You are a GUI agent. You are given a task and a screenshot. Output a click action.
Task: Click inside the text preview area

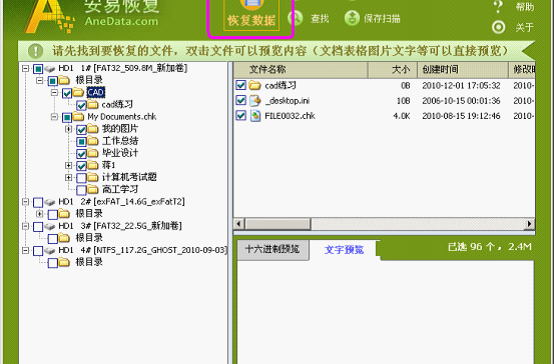pyautogui.click(x=385, y=313)
